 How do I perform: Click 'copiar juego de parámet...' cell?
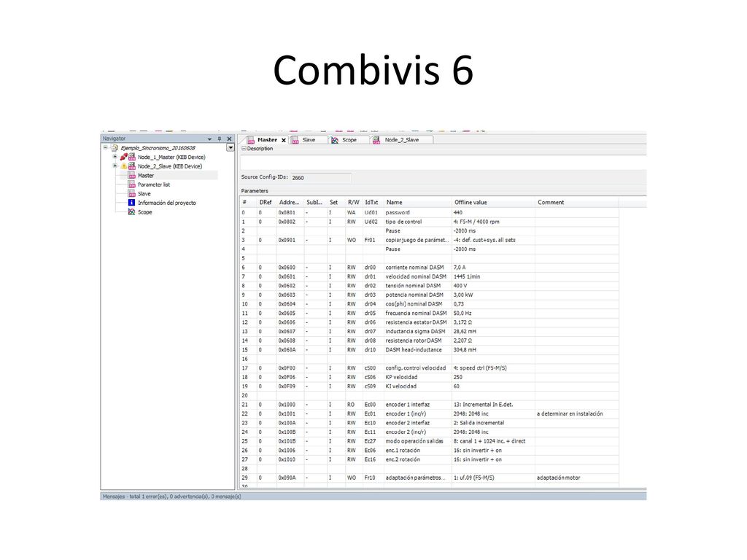coord(417,240)
